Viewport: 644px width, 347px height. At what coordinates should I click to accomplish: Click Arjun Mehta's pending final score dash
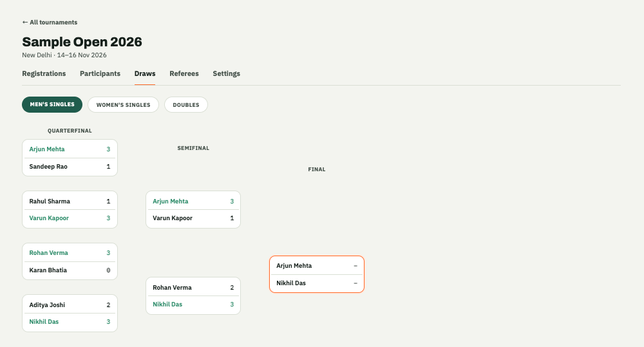point(355,266)
